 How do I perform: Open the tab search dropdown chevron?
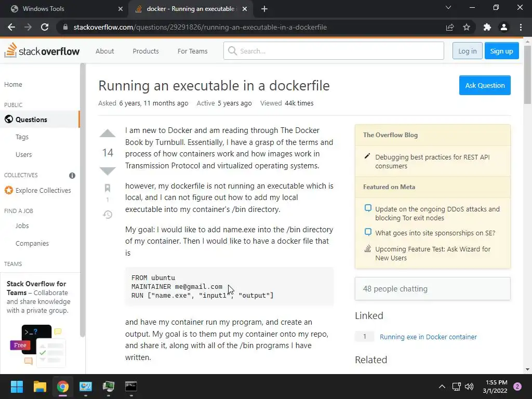[448, 7]
